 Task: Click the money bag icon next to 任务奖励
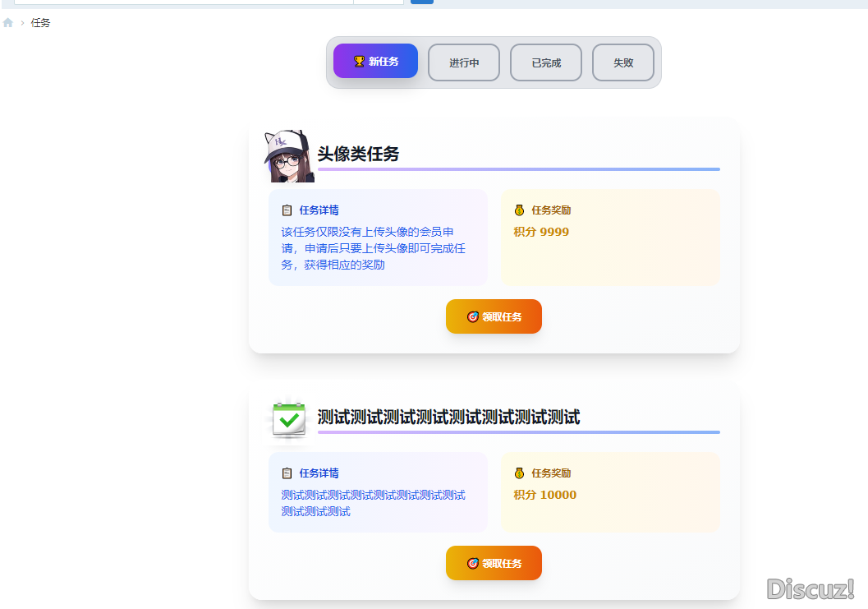click(x=520, y=210)
